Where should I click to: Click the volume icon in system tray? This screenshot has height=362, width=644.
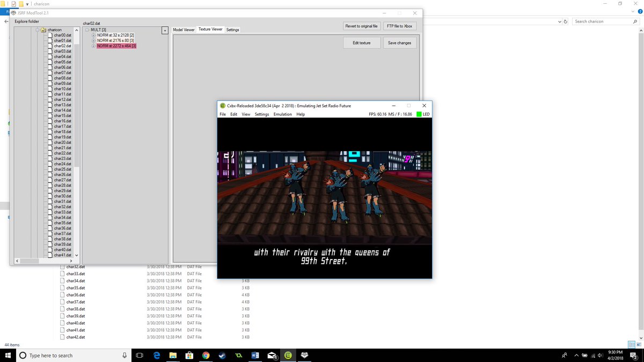(x=601, y=355)
